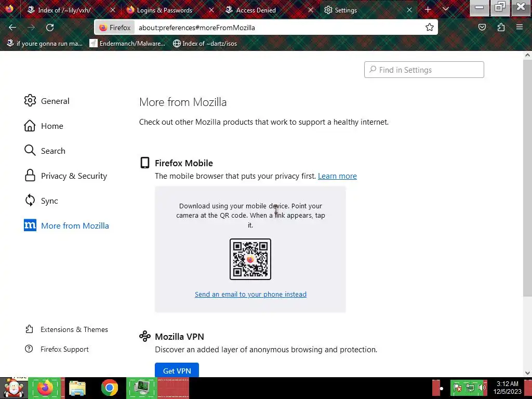Open the Home settings category
The height and width of the screenshot is (399, 532).
click(44, 126)
